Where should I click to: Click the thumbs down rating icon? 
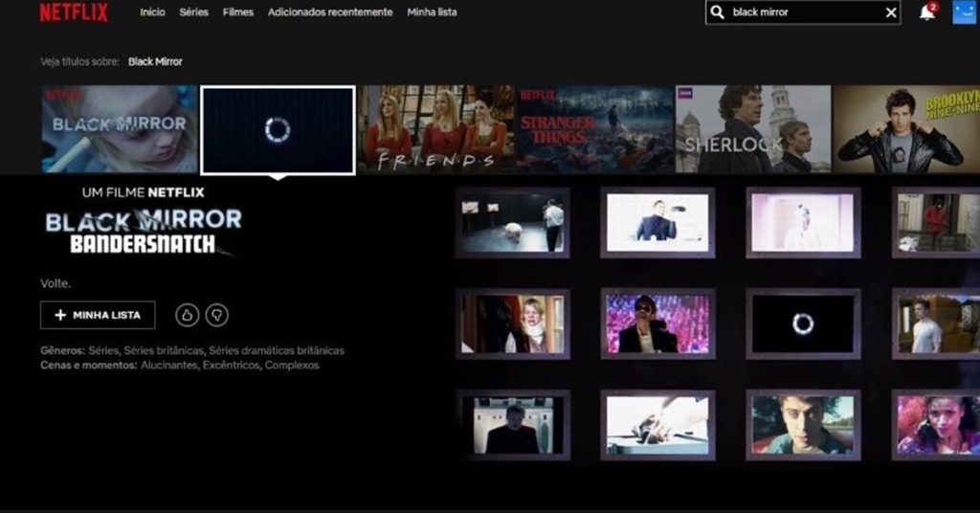click(x=217, y=315)
